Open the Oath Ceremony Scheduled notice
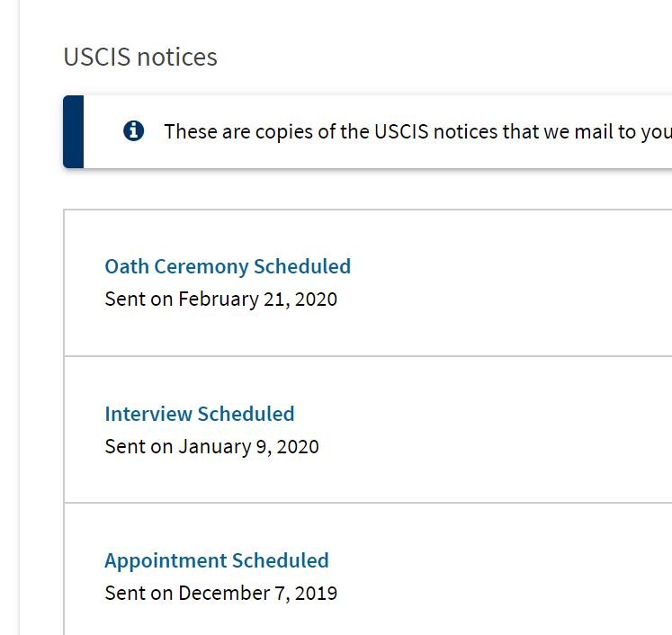The image size is (672, 635). [228, 266]
